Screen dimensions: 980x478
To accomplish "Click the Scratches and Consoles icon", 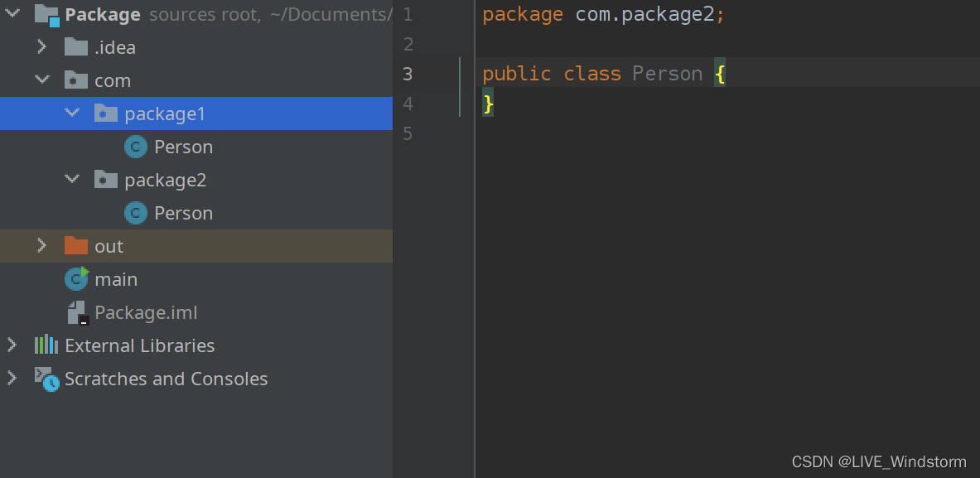I will [x=46, y=379].
